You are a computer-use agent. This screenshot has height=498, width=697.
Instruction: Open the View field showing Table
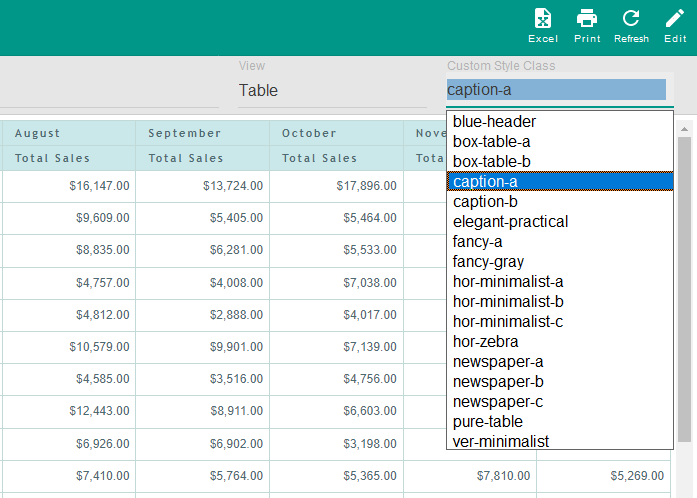click(x=332, y=90)
